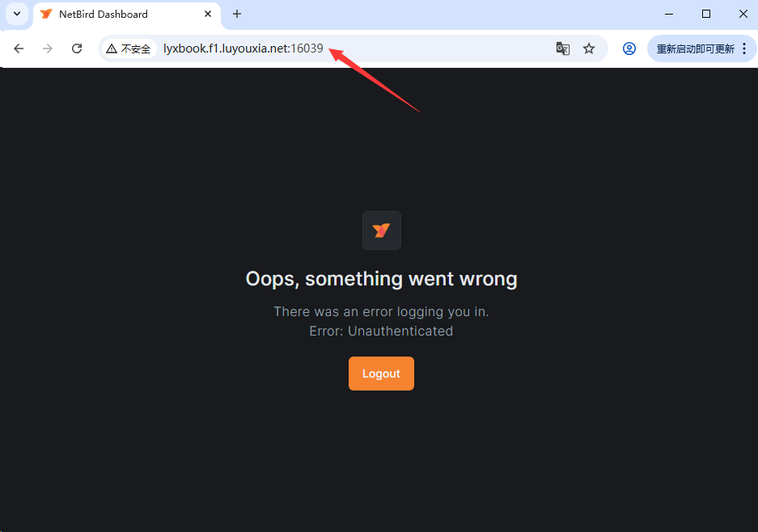Click the browser back arrow
The image size is (758, 532).
[x=19, y=49]
